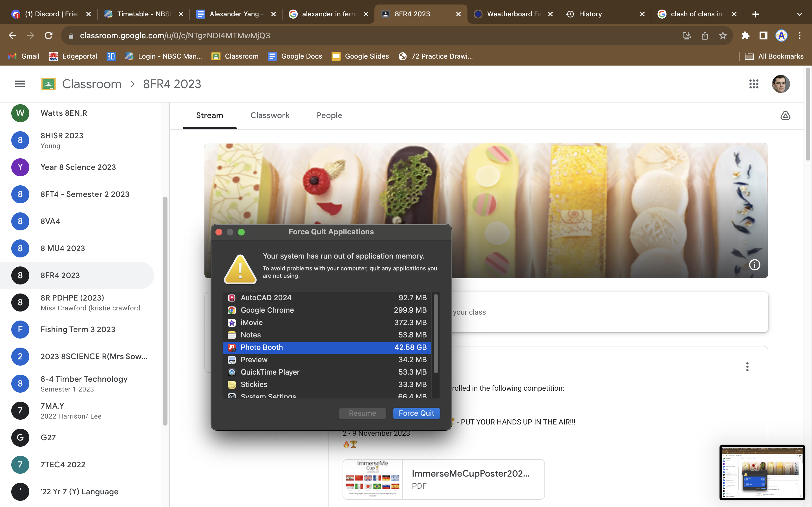Open the Chrome extensions puzzle icon
This screenshot has width=812, height=507.
[745, 35]
